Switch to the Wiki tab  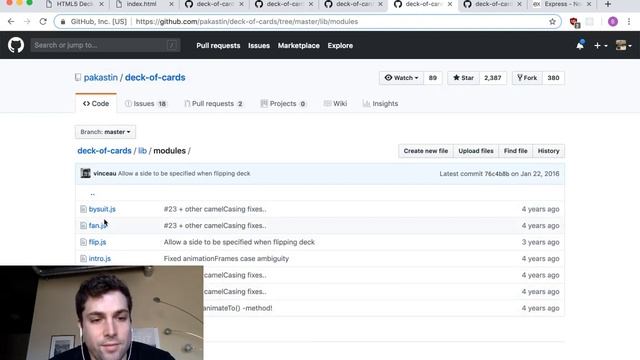(x=335, y=103)
